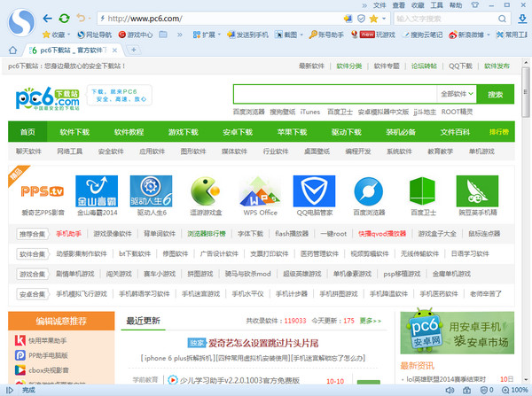Click the home icon beside tabs
This screenshot has width=532, height=396.
coord(13,50)
